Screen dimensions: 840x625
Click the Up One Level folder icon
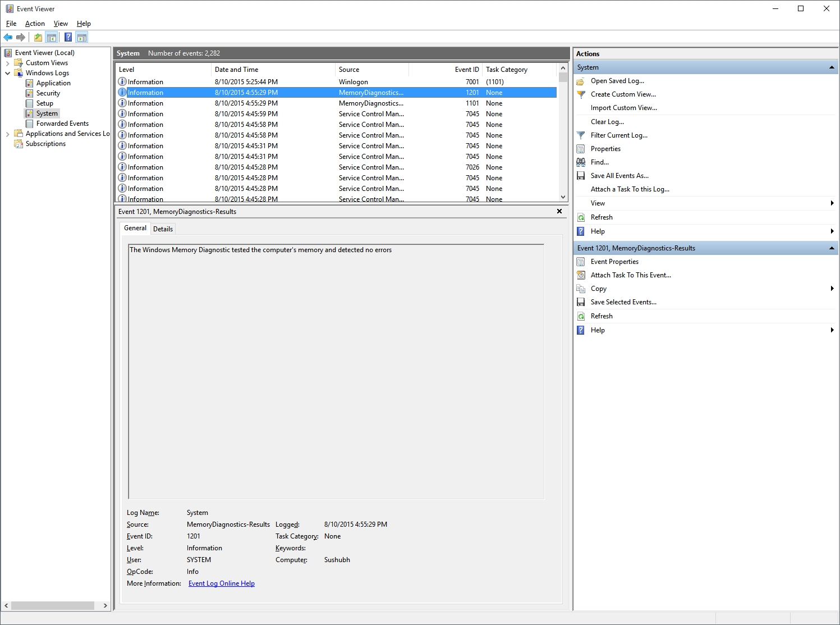pos(38,38)
